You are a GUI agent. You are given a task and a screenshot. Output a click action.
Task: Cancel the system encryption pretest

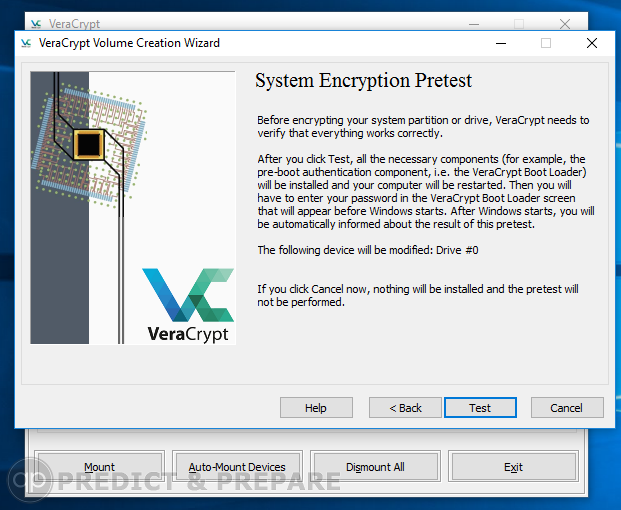[x=567, y=407]
